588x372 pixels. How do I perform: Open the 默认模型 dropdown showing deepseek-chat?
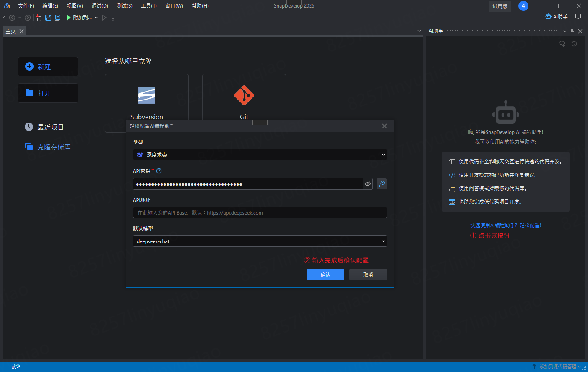click(x=260, y=241)
